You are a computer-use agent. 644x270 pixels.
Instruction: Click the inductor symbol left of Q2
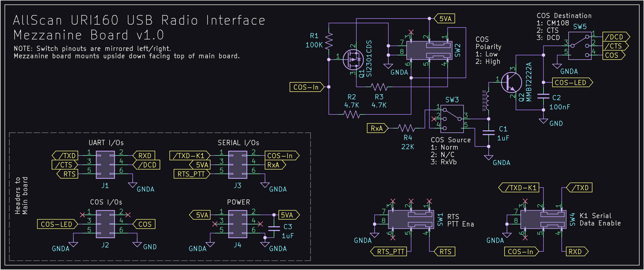coord(486,101)
